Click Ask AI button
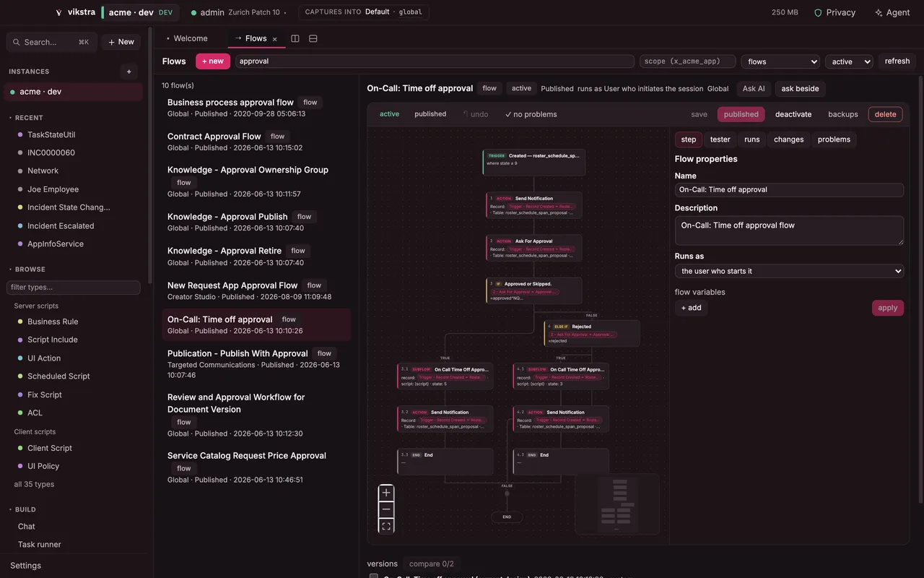 coord(754,89)
